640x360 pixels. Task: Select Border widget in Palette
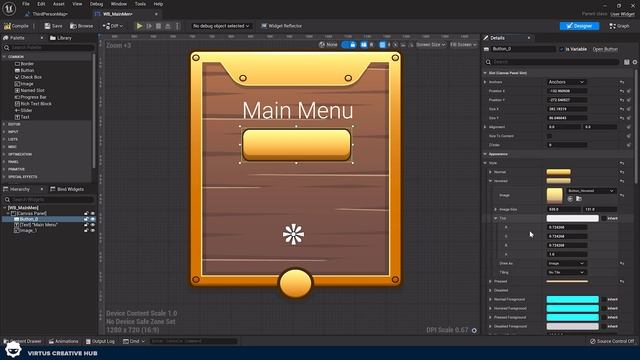(x=27, y=64)
